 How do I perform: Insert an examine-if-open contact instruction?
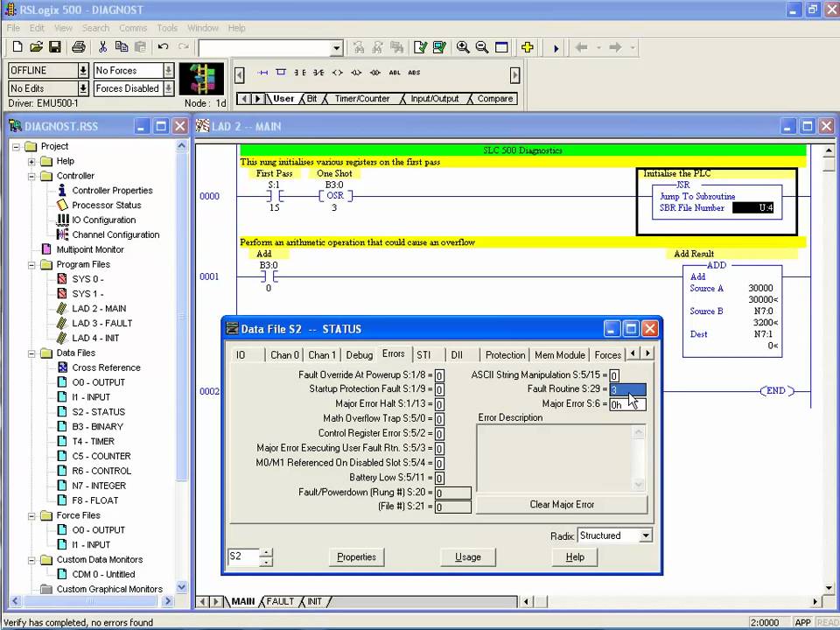(x=318, y=73)
